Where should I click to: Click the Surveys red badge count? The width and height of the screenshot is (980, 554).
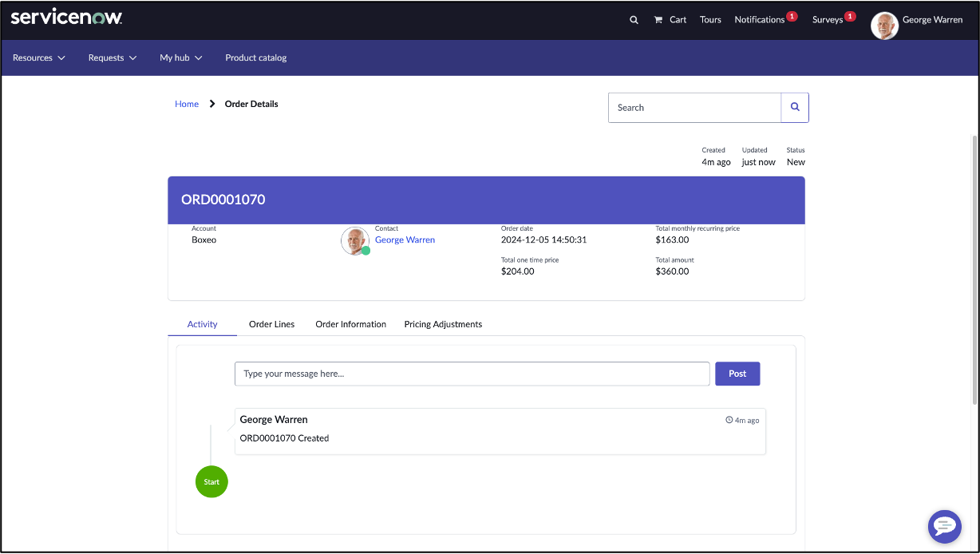[x=850, y=15]
